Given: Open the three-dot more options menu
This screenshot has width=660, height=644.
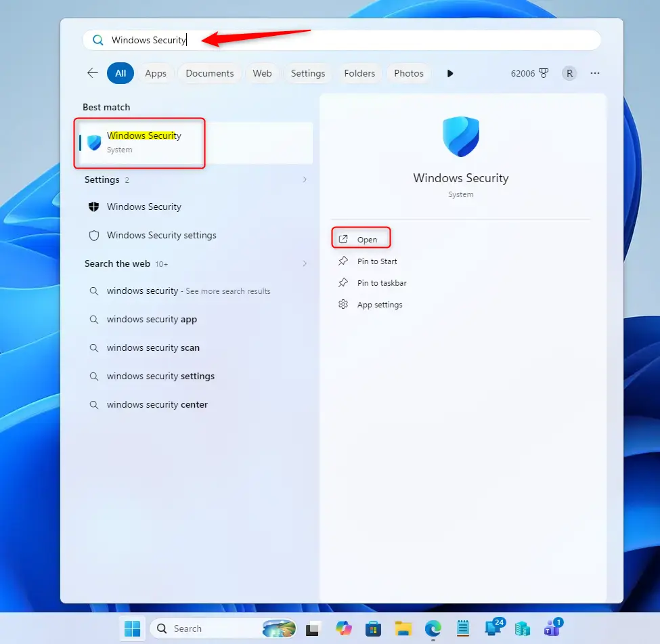Looking at the screenshot, I should pos(595,73).
